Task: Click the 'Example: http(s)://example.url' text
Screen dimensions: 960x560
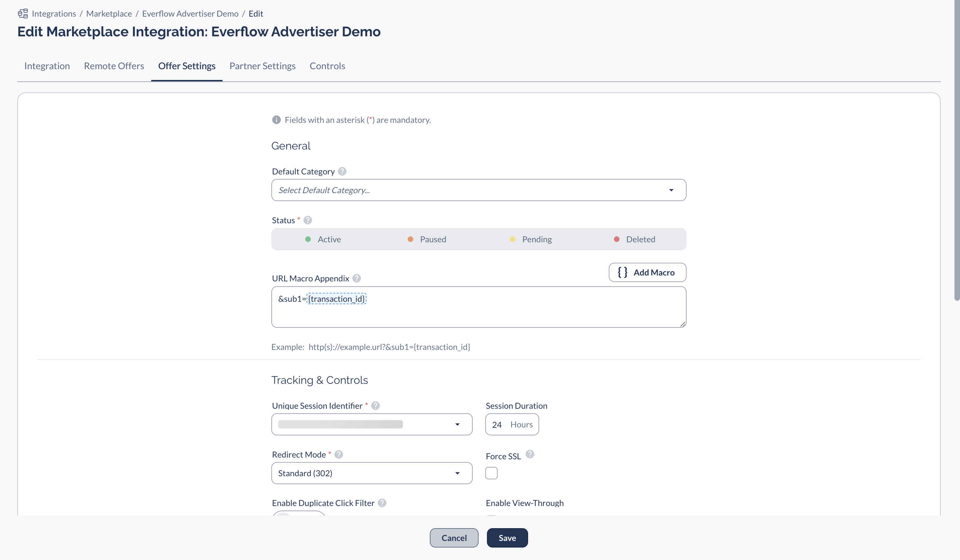Action: (371, 347)
